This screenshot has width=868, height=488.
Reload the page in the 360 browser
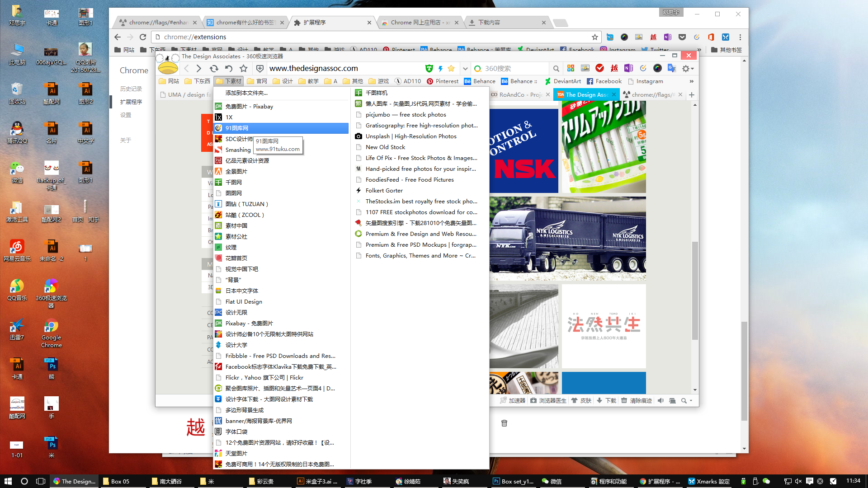point(214,69)
